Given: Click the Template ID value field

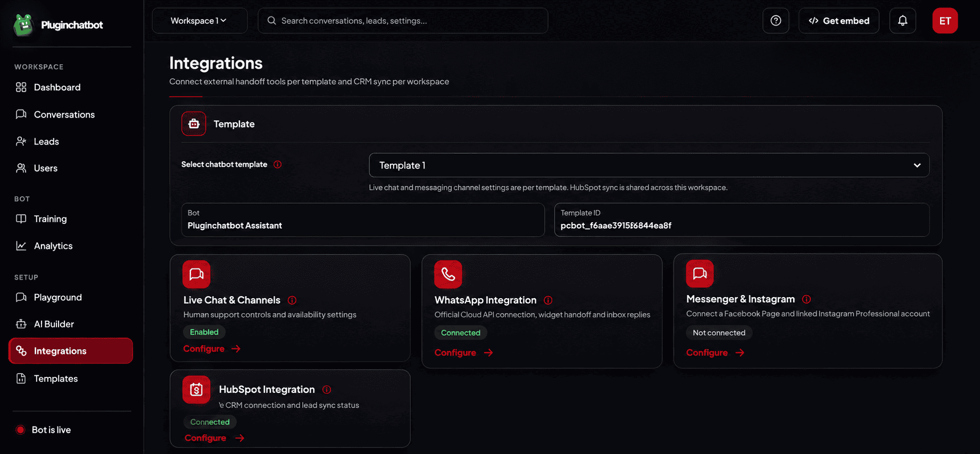Looking at the screenshot, I should pos(742,220).
